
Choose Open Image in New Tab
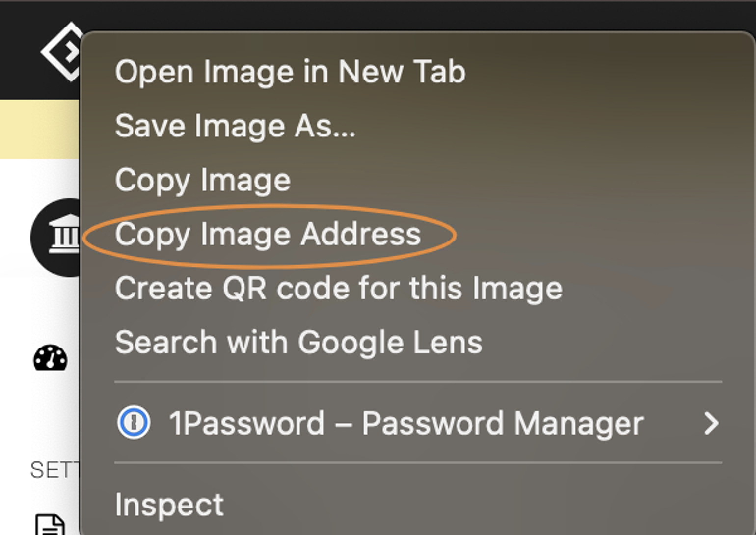pyautogui.click(x=290, y=72)
